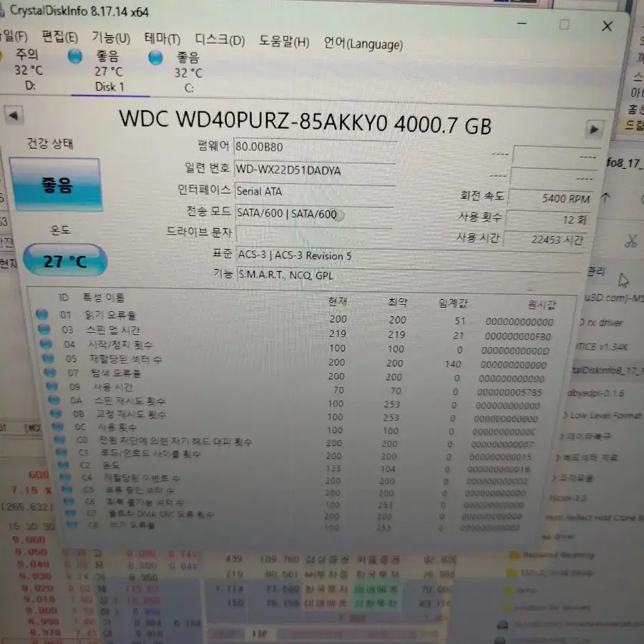644x644 pixels.
Task: Click the features field S.M.A.R.T., NCQ, GPL
Action: tap(409, 275)
